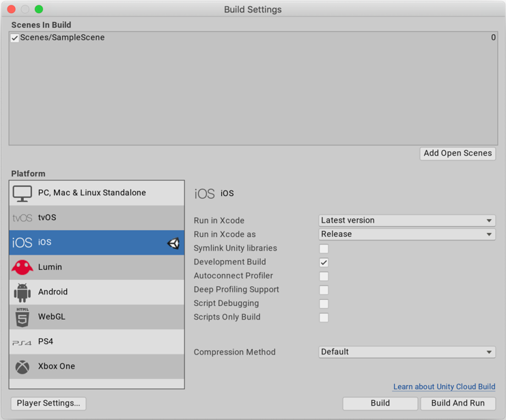The image size is (506, 420).
Task: Open Learn about Unity Cloud Build link
Action: pyautogui.click(x=444, y=387)
